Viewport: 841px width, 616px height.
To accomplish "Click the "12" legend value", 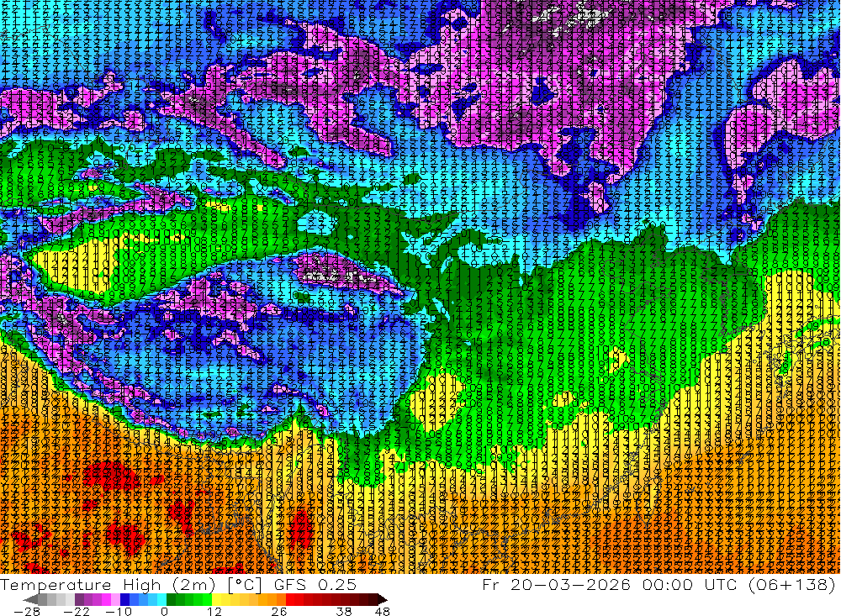I will [214, 611].
